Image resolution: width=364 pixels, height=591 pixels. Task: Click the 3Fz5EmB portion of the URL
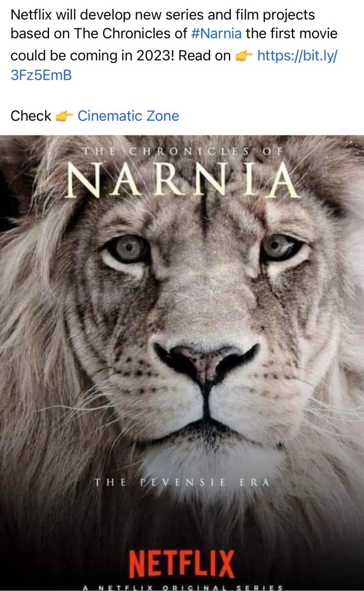click(x=41, y=75)
